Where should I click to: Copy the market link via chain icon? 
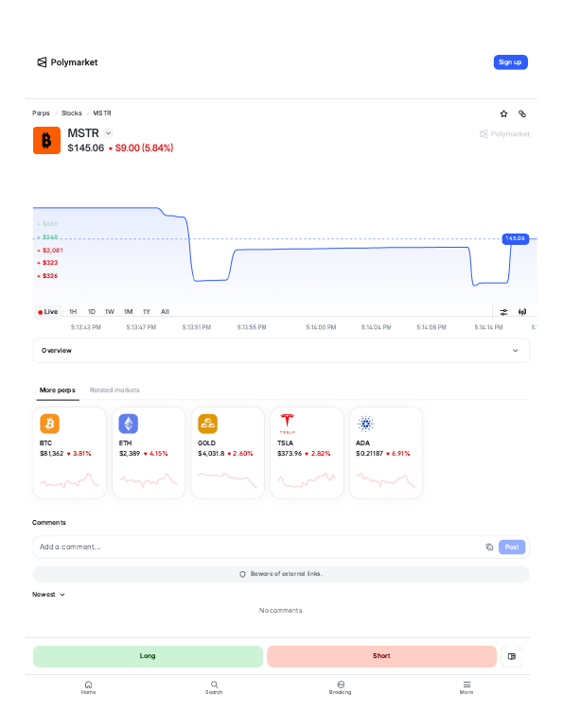[x=522, y=113]
